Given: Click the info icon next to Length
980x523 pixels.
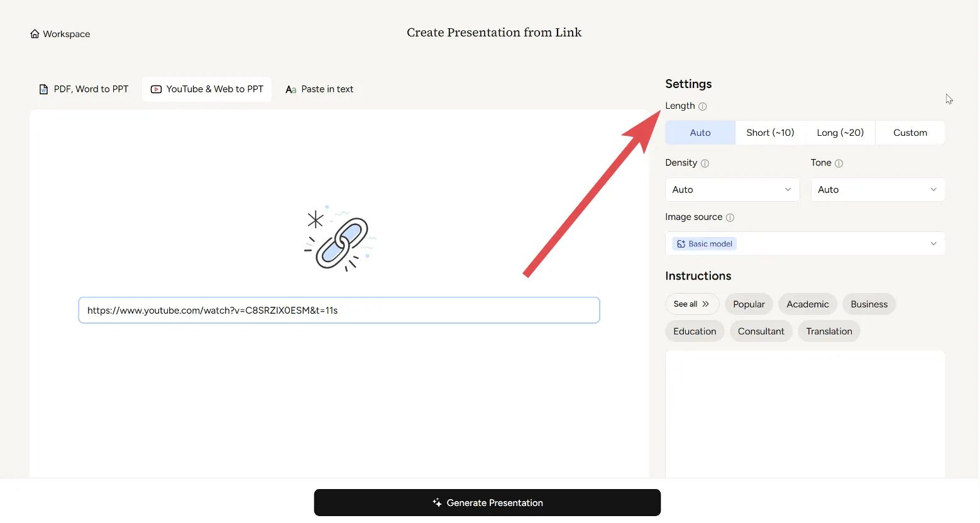Looking at the screenshot, I should pos(703,106).
